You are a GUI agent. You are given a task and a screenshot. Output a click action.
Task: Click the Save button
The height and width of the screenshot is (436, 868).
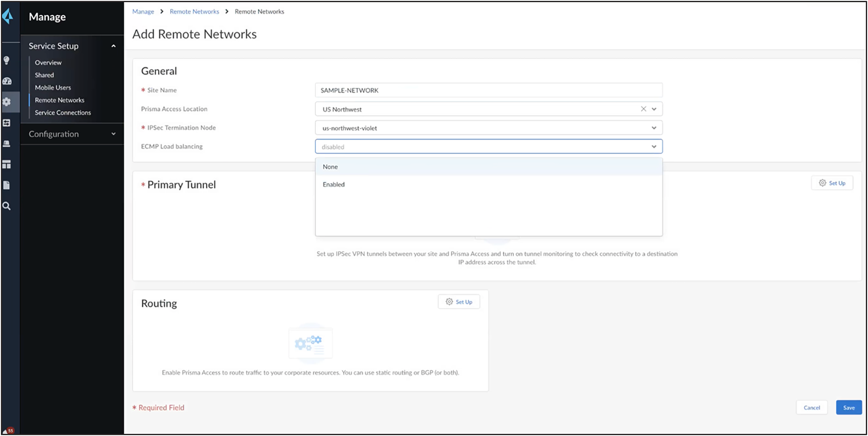click(849, 407)
